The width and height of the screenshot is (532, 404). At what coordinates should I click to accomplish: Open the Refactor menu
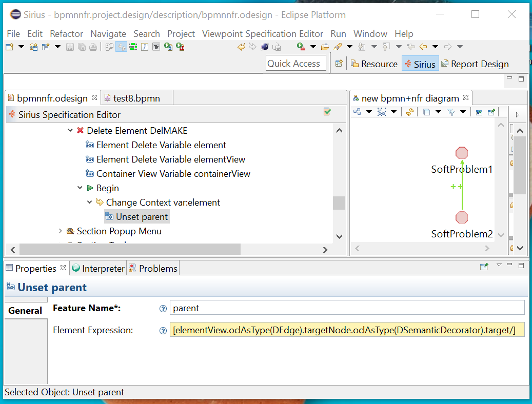click(x=66, y=34)
